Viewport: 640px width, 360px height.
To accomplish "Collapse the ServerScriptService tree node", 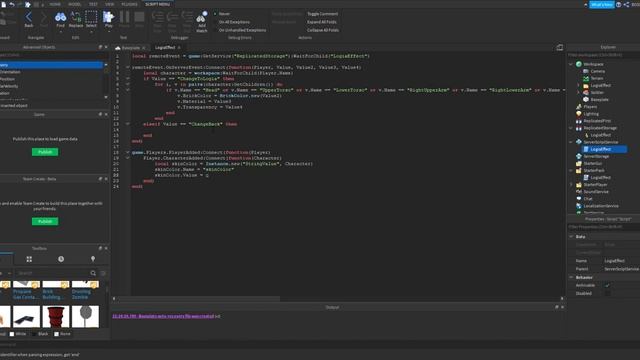I will [571, 142].
